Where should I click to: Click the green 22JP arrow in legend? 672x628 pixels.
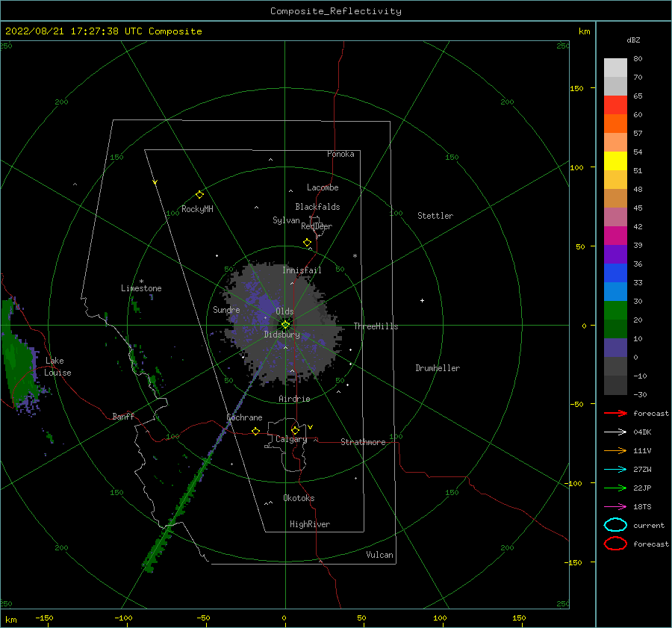click(x=615, y=488)
